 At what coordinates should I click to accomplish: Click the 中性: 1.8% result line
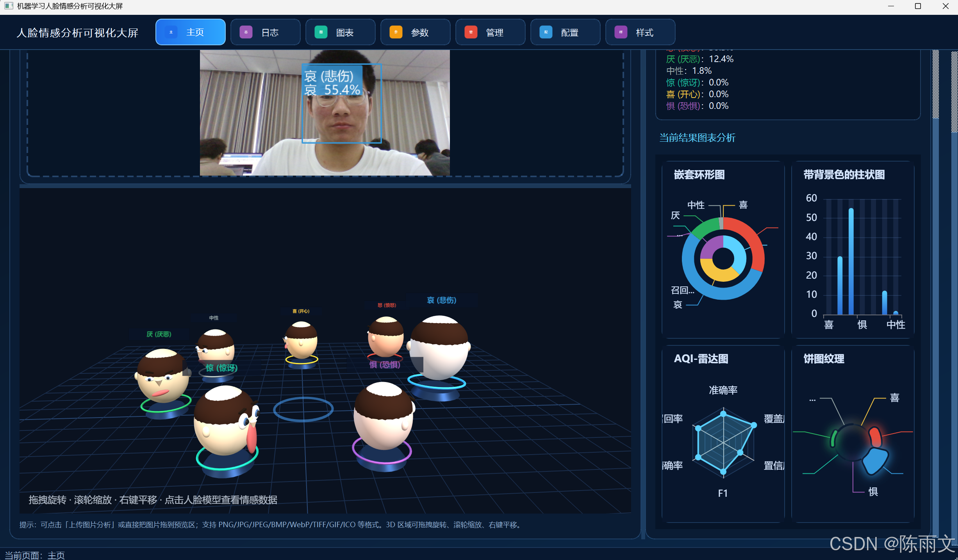click(x=689, y=71)
